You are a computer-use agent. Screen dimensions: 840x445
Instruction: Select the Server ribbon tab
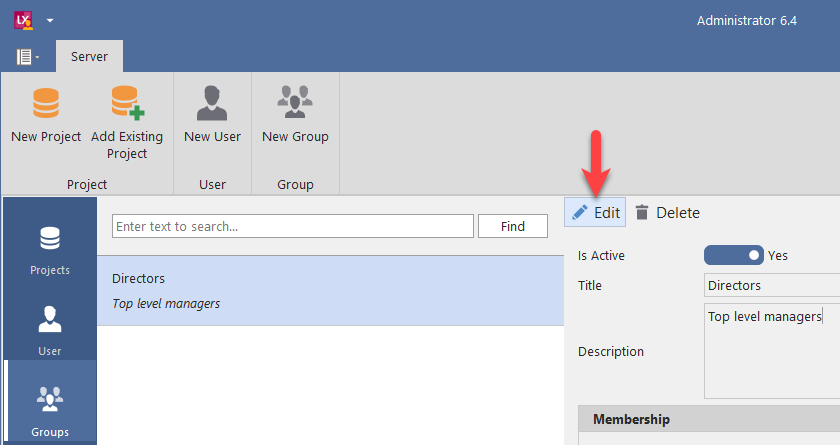[89, 57]
